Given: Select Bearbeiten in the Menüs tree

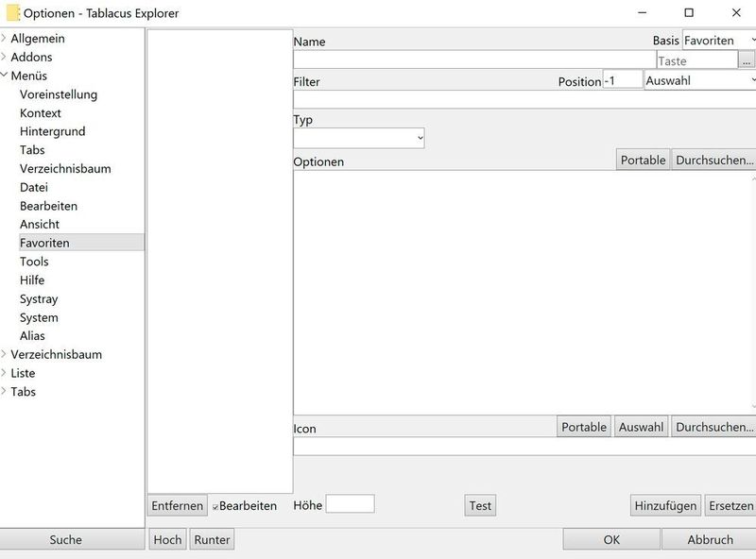Looking at the screenshot, I should (49, 206).
